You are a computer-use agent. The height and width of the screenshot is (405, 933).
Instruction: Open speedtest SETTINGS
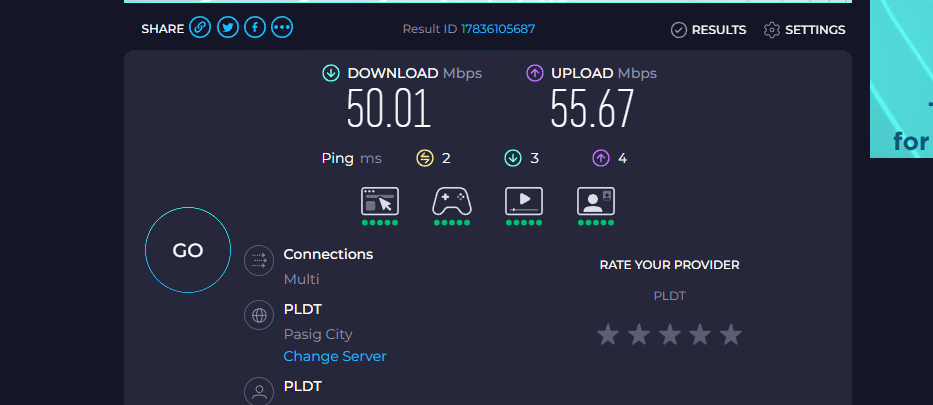(804, 30)
